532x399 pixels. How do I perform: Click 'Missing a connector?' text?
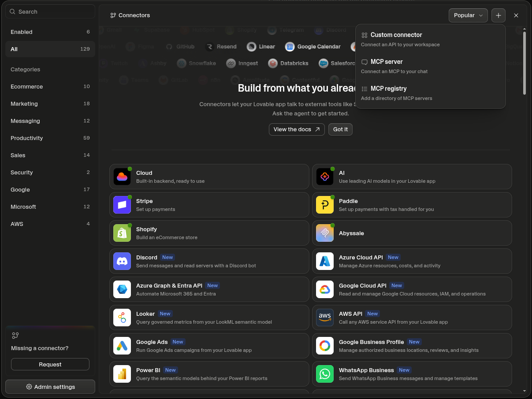coord(40,348)
